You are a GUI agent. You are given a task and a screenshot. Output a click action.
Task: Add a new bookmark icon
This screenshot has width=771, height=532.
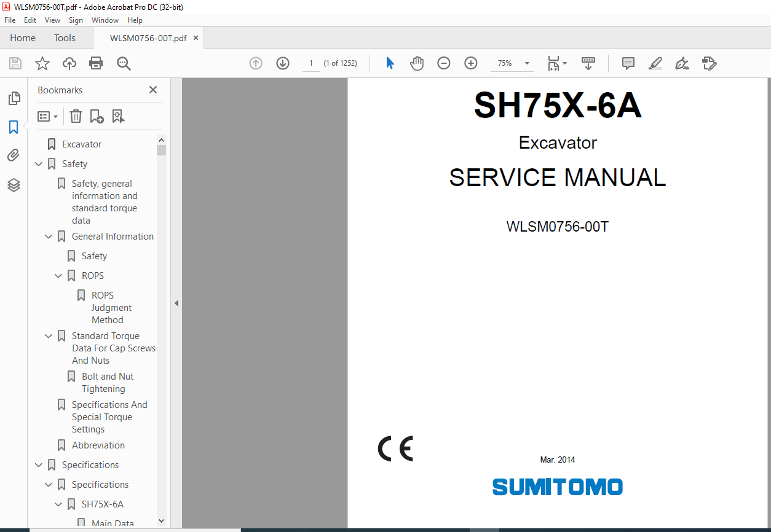97,116
